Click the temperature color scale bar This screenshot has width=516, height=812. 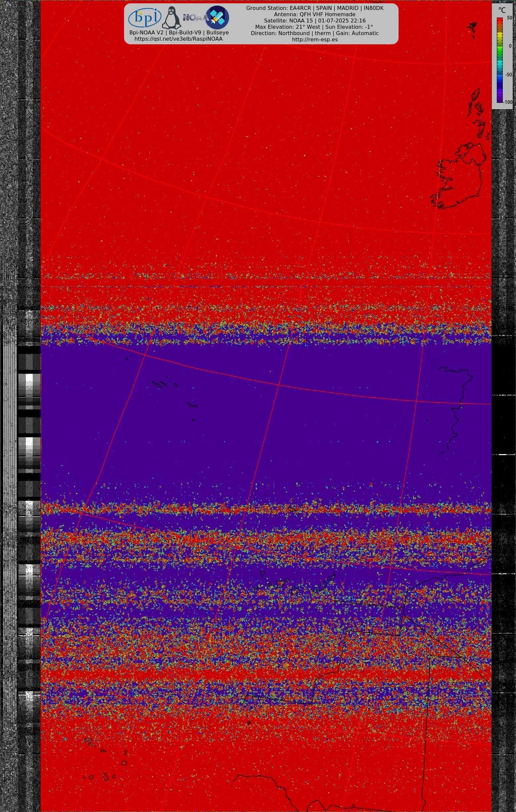tap(499, 60)
